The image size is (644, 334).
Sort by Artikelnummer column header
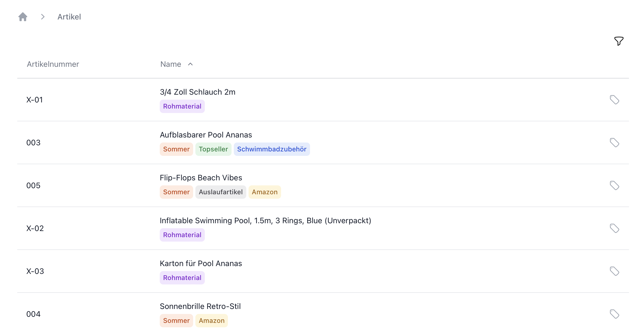click(x=53, y=64)
